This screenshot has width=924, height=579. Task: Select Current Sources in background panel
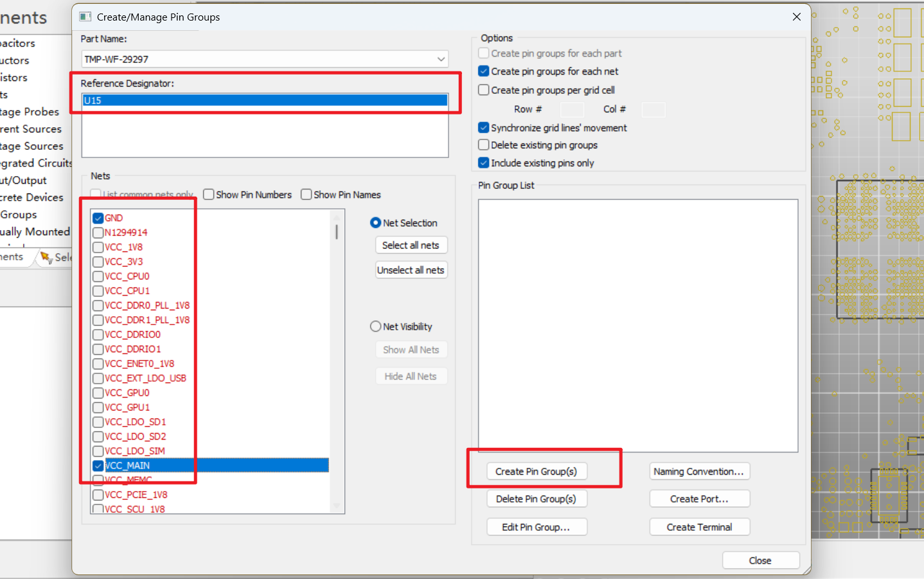pyautogui.click(x=31, y=129)
